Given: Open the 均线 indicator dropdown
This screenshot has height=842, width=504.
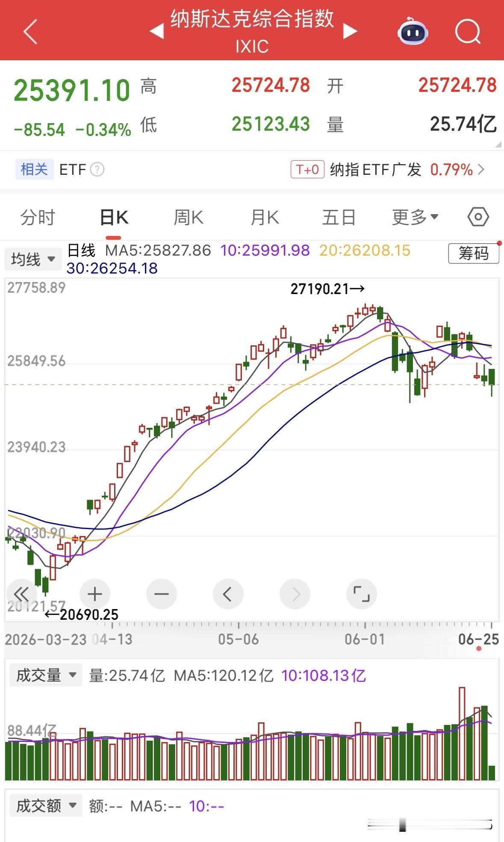Looking at the screenshot, I should point(33,259).
